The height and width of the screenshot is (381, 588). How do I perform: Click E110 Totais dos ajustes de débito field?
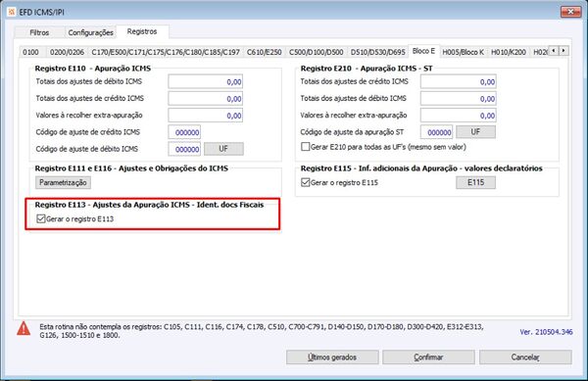(x=206, y=81)
